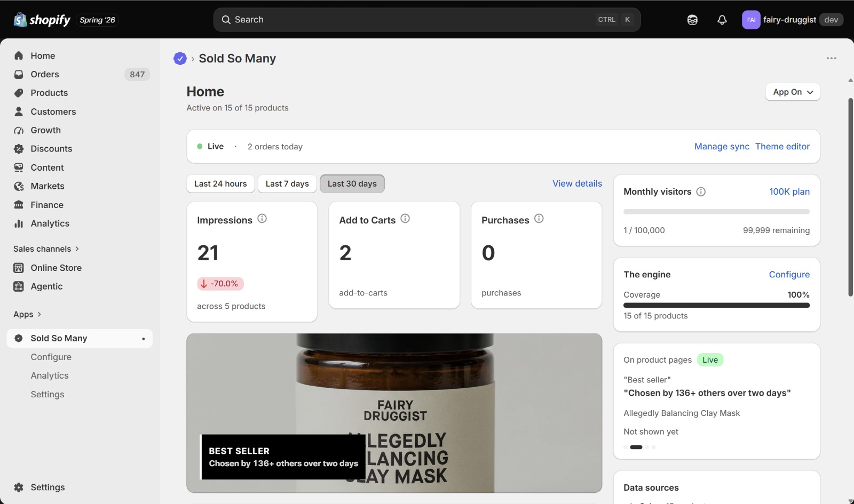Show Purchases info icon
Screen dimensions: 854x504
click(539, 219)
